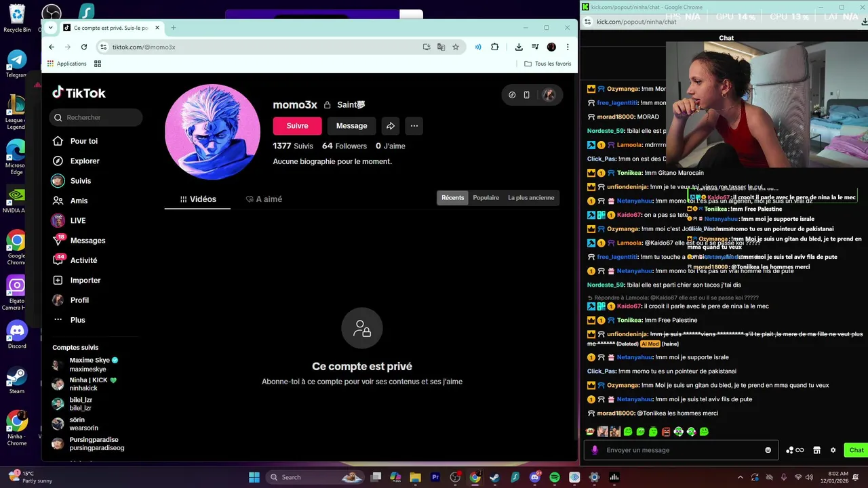Screen dimensions: 868x488
Task: Open Chrome three-dot menu in TikTok window
Action: pyautogui.click(x=568, y=47)
